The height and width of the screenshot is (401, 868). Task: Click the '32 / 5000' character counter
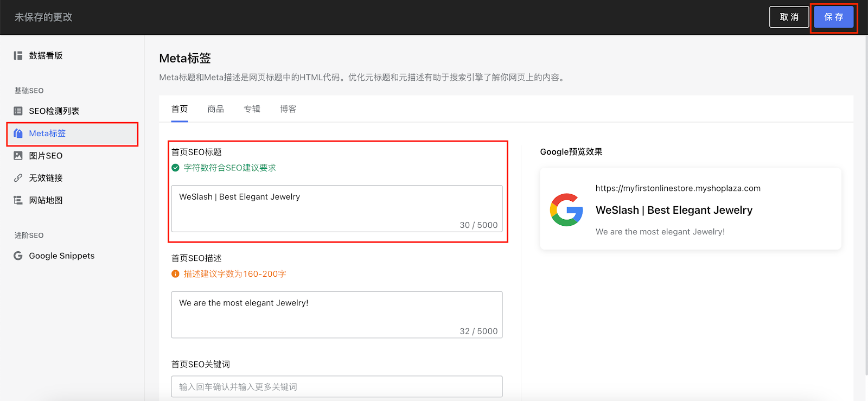point(478,331)
